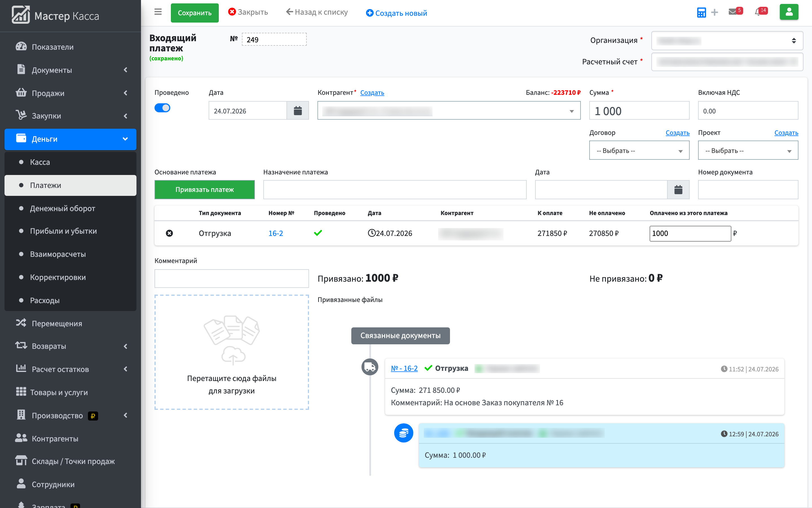Select Расходы submenu item
812x508 pixels.
[70, 300]
